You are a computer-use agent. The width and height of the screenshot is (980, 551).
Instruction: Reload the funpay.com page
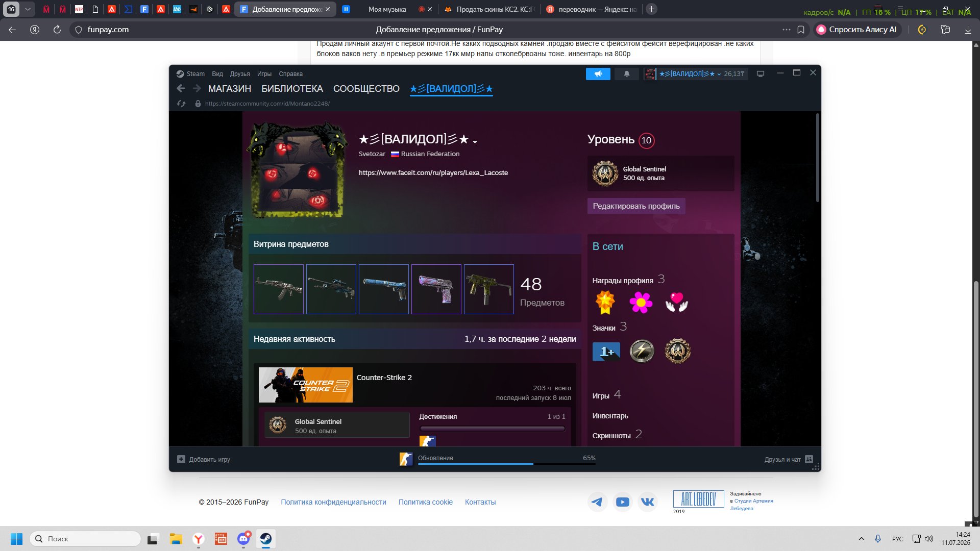57,30
